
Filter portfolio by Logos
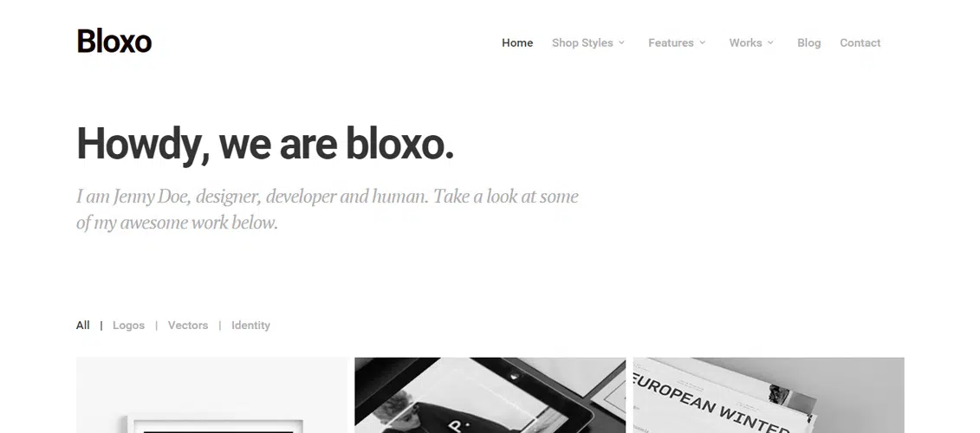[x=129, y=325]
